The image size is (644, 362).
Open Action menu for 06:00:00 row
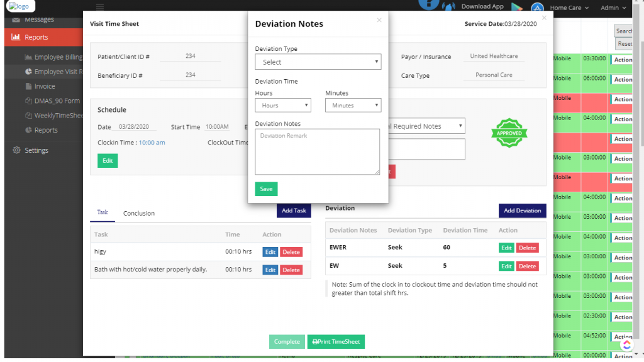coord(622,79)
